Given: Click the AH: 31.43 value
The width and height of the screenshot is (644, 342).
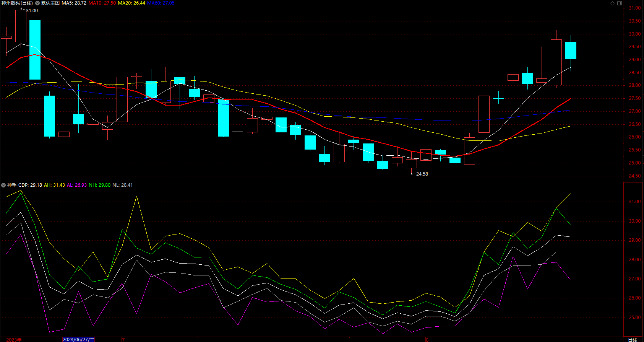Looking at the screenshot, I should coord(54,185).
